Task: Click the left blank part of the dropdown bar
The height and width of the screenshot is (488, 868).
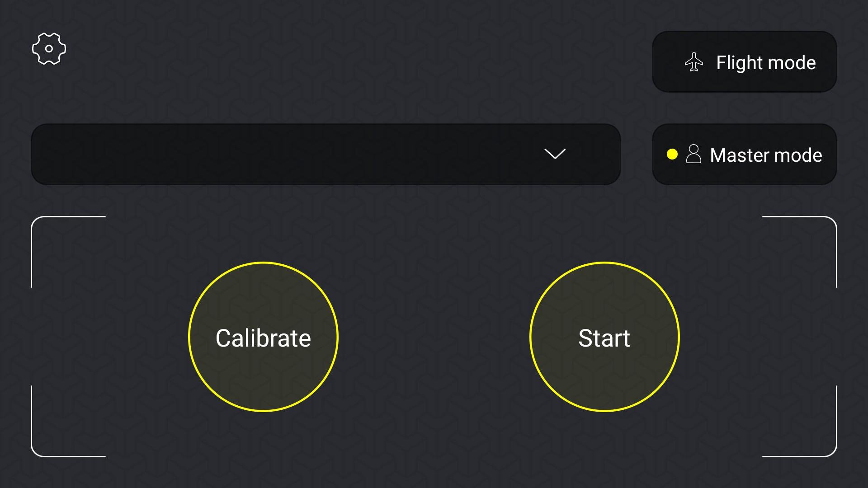Action: click(136, 154)
